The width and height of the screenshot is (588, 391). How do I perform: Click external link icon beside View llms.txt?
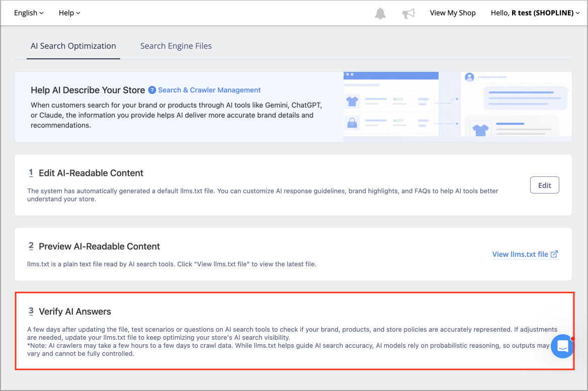tap(554, 254)
